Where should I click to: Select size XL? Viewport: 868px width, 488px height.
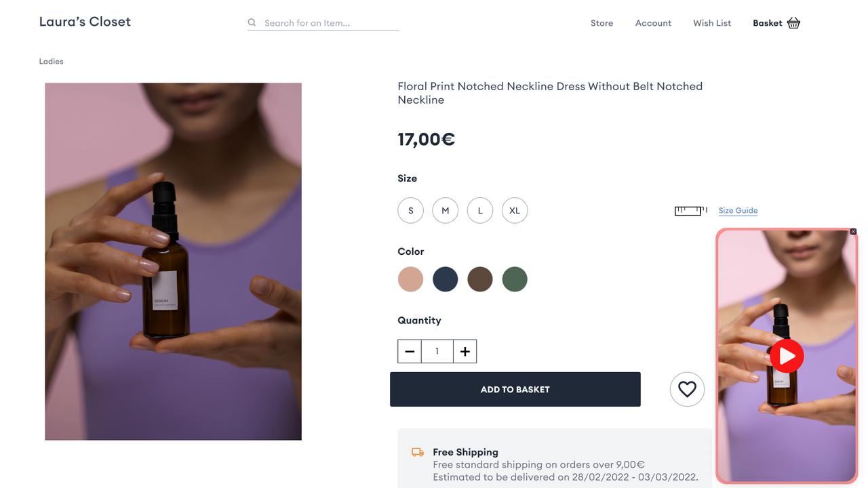point(514,210)
